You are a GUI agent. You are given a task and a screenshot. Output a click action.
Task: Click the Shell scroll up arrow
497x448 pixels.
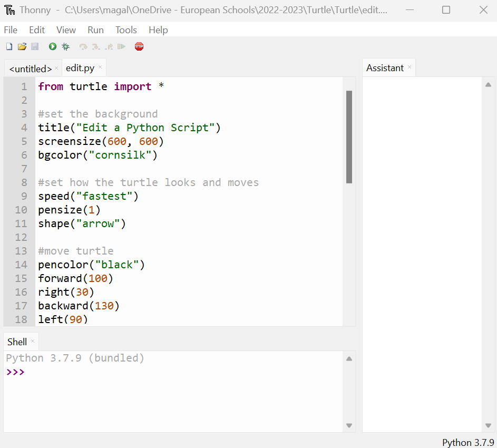click(x=349, y=359)
